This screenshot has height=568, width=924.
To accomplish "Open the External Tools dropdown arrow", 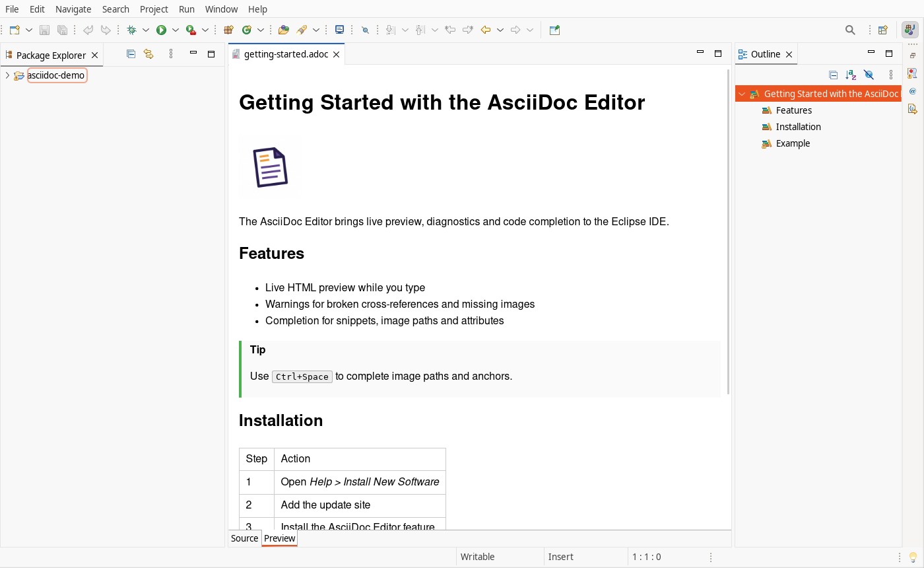I will click(x=205, y=30).
